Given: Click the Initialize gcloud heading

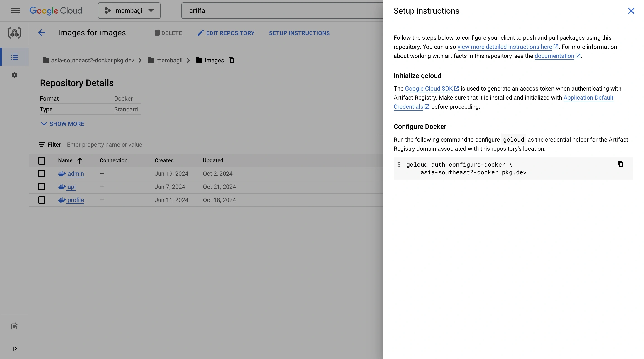Looking at the screenshot, I should [x=417, y=76].
